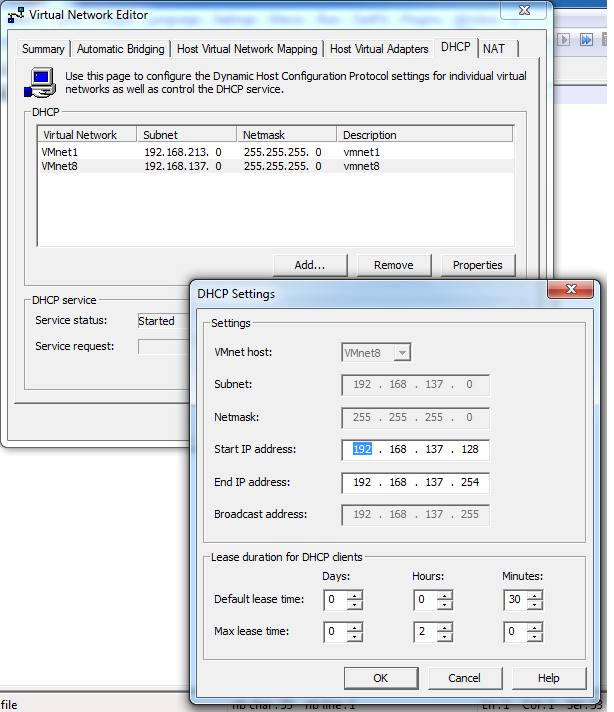The image size is (614, 712).
Task: Click the Properties button
Action: coord(477,265)
